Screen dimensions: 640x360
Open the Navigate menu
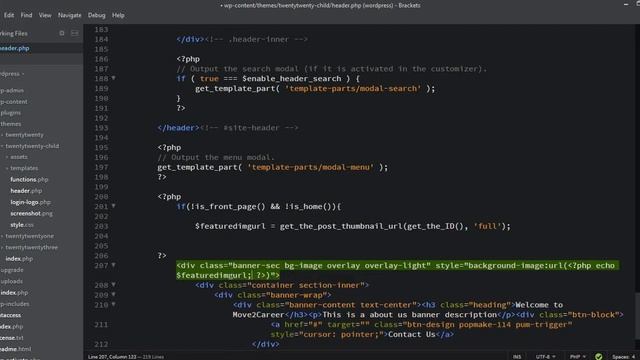pos(69,15)
